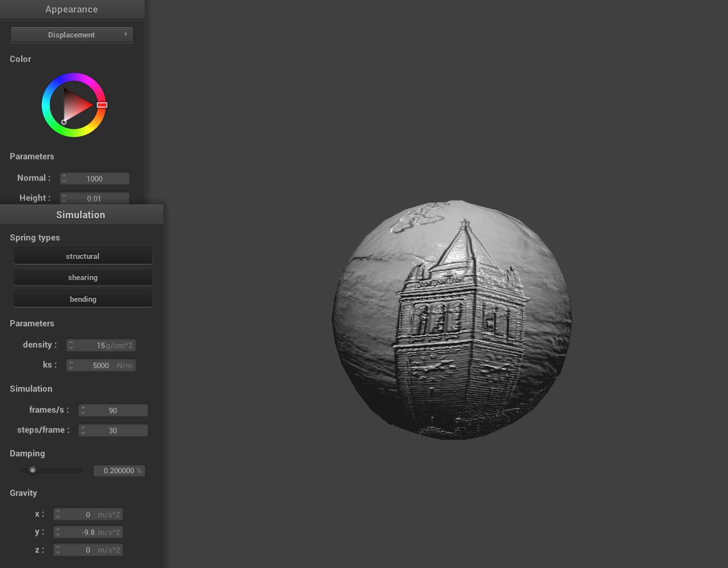
Task: Click the Normal value stepper arrows
Action: click(64, 179)
